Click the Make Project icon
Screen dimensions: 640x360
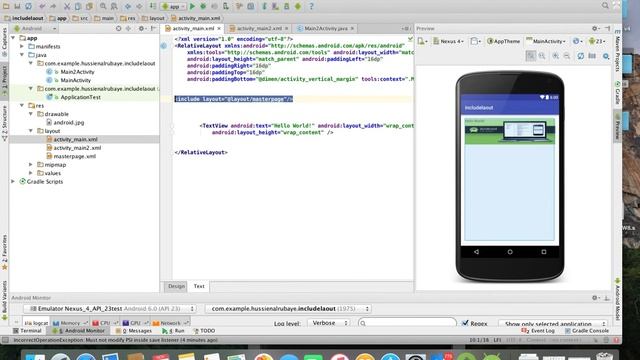(x=153, y=6)
